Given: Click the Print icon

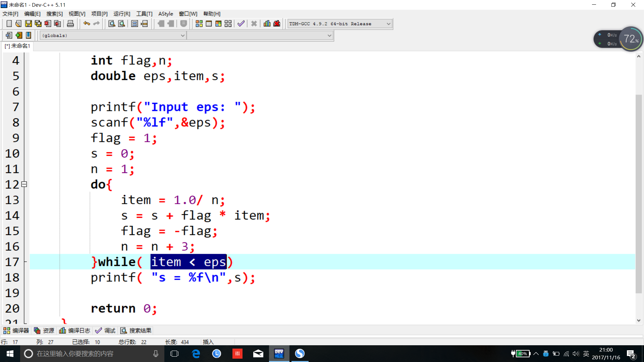Looking at the screenshot, I should point(70,23).
